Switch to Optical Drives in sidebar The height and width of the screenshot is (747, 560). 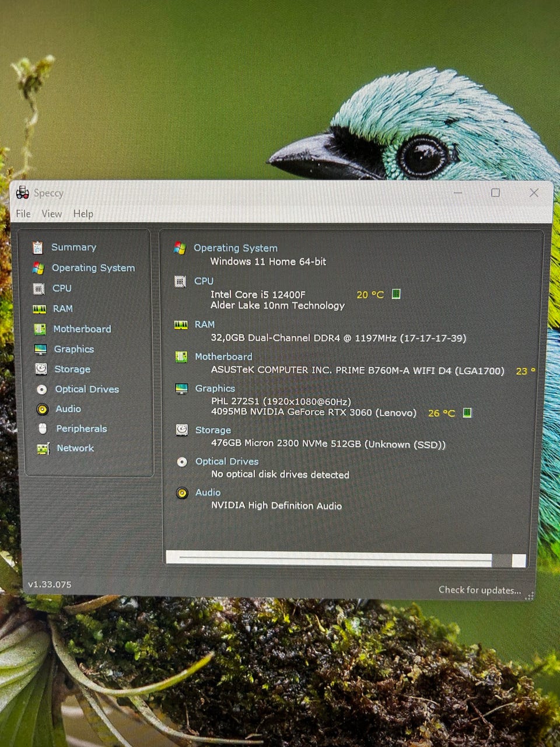87,389
